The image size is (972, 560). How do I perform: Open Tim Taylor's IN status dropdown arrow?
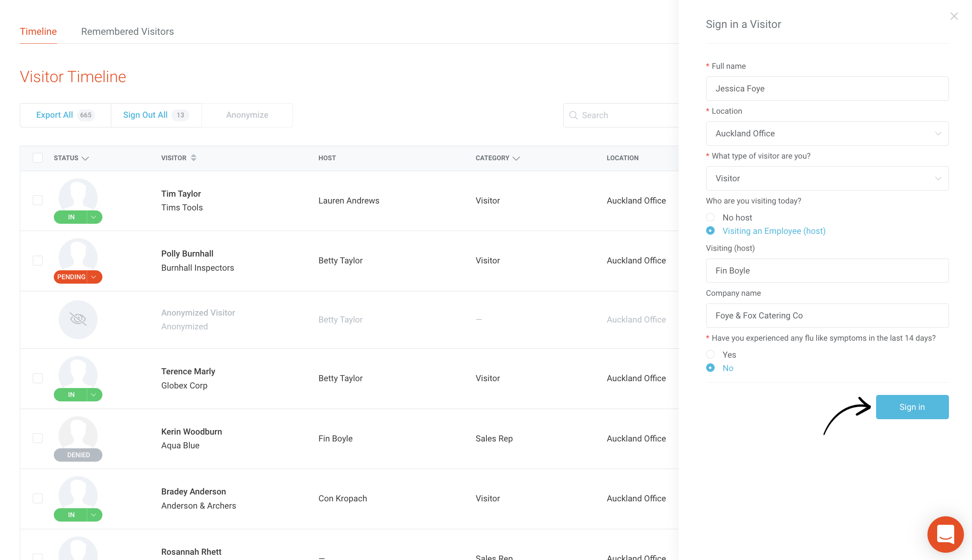pyautogui.click(x=94, y=217)
